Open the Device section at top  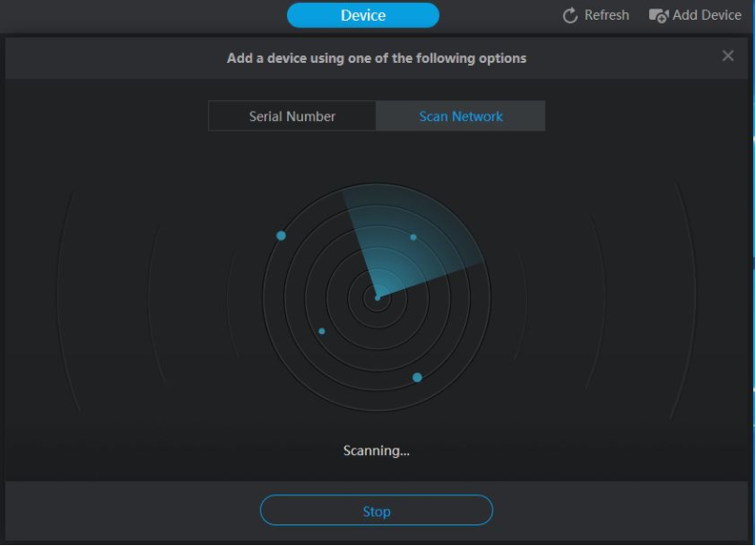(363, 15)
